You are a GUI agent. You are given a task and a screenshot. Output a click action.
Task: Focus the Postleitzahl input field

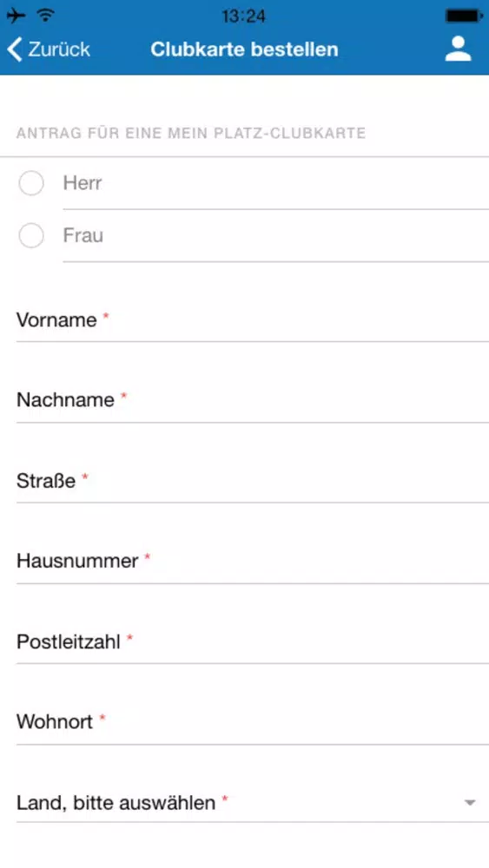click(x=253, y=641)
